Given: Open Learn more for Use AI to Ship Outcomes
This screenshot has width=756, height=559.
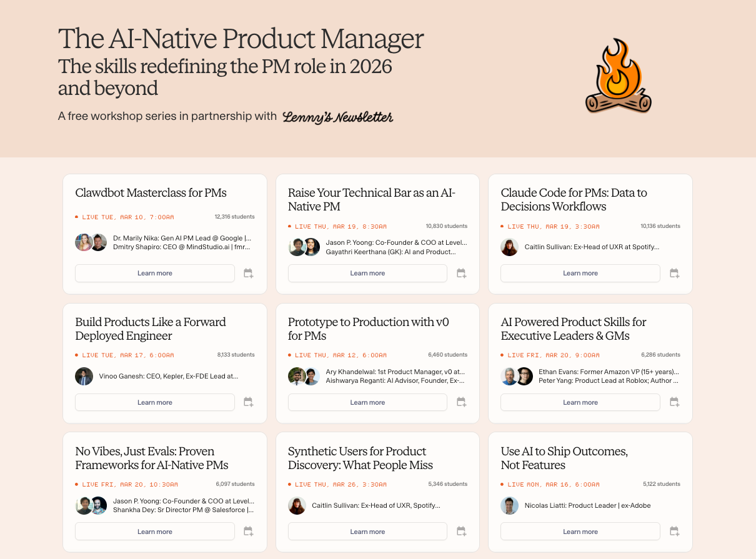Looking at the screenshot, I should pyautogui.click(x=580, y=532).
